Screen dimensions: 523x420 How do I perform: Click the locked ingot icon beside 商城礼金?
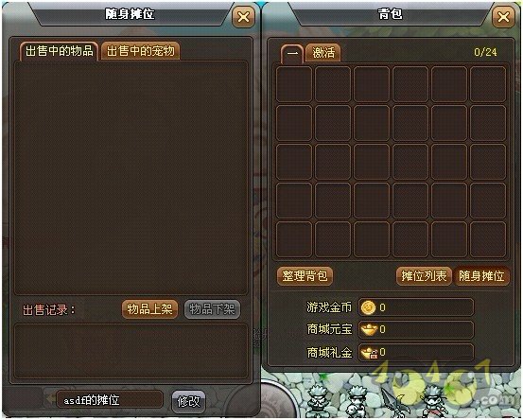click(370, 352)
